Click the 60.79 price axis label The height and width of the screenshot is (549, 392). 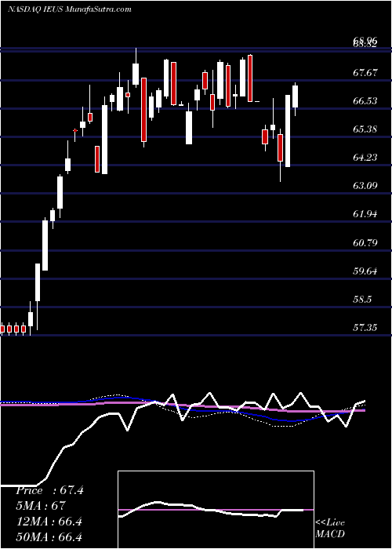365,242
